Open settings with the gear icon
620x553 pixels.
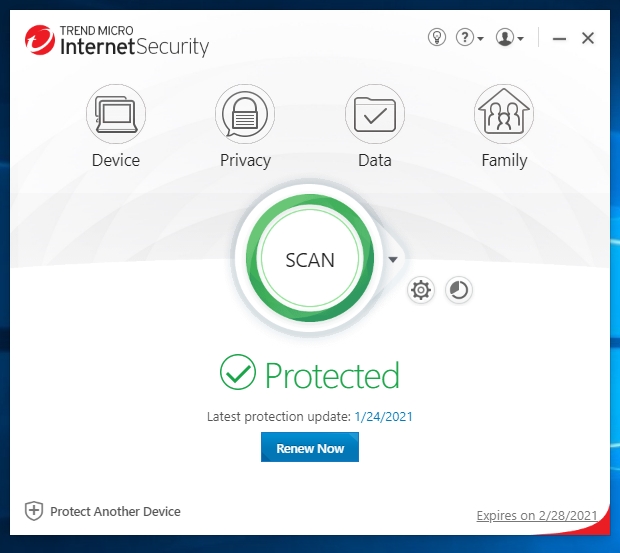[x=422, y=291]
